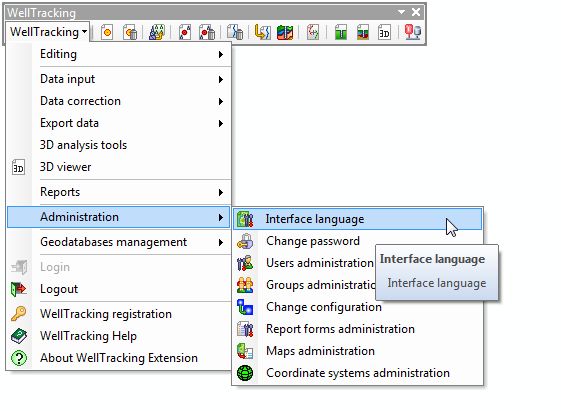Click the red pin with computer toolbar icon

coord(412,33)
